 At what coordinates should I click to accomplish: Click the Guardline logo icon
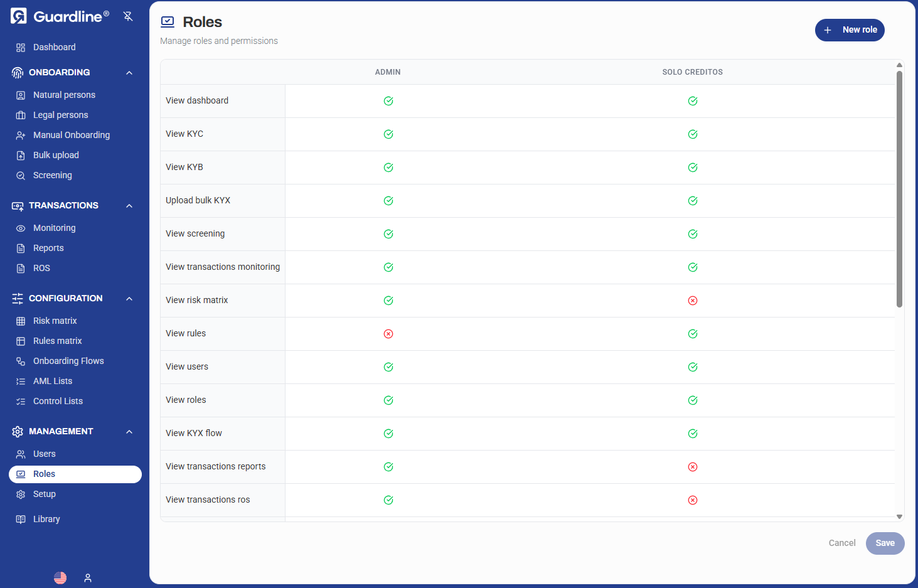(19, 16)
